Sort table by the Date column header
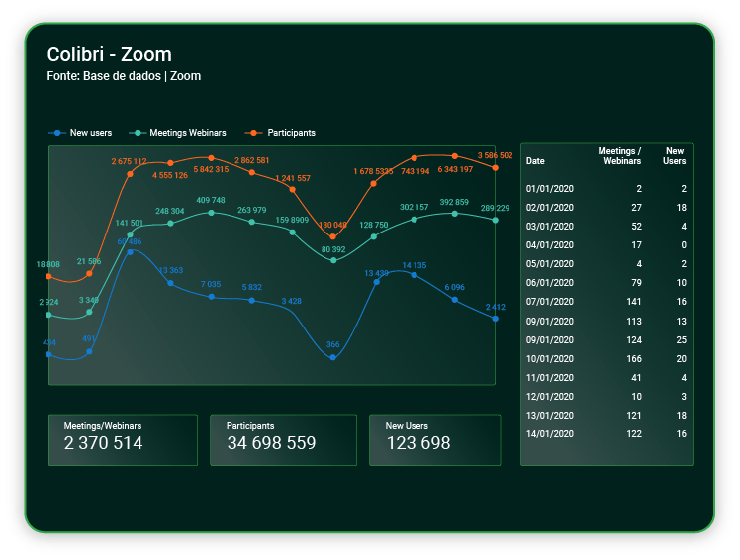 coord(535,161)
